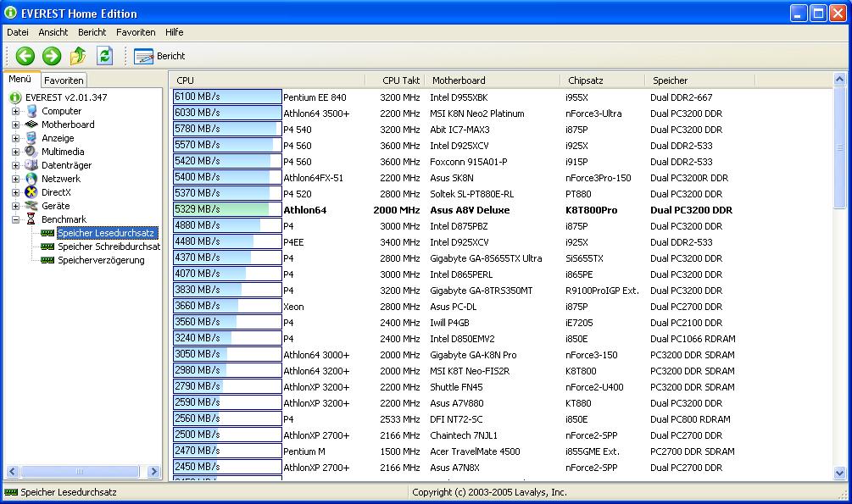Collapse the Benchmark tree node

pos(15,220)
